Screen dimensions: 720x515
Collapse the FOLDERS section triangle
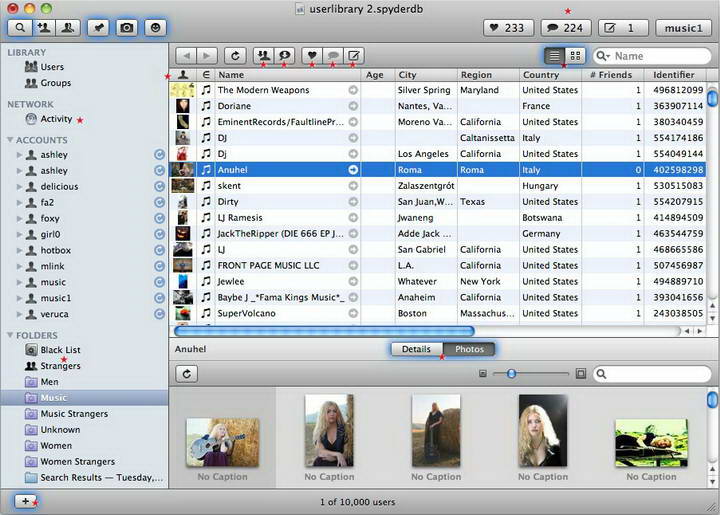pos(10,336)
